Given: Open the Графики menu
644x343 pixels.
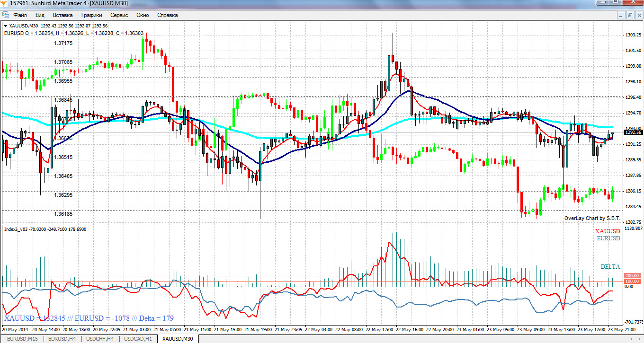Looking at the screenshot, I should pos(91,15).
